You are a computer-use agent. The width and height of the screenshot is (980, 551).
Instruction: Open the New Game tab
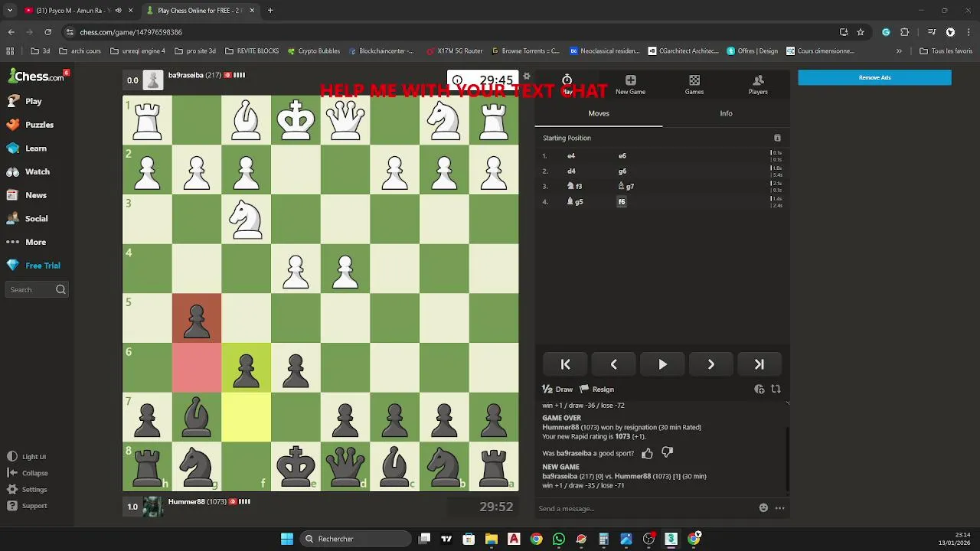pyautogui.click(x=630, y=84)
